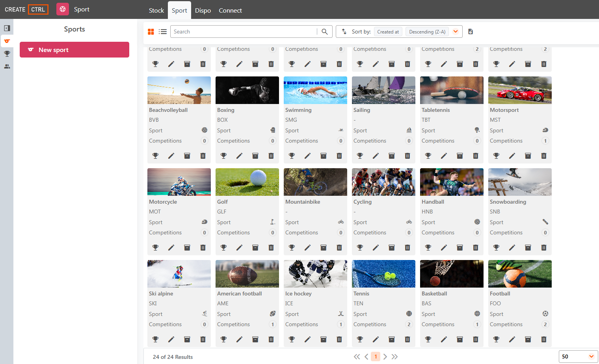Select page 1 in pagination

[376, 357]
